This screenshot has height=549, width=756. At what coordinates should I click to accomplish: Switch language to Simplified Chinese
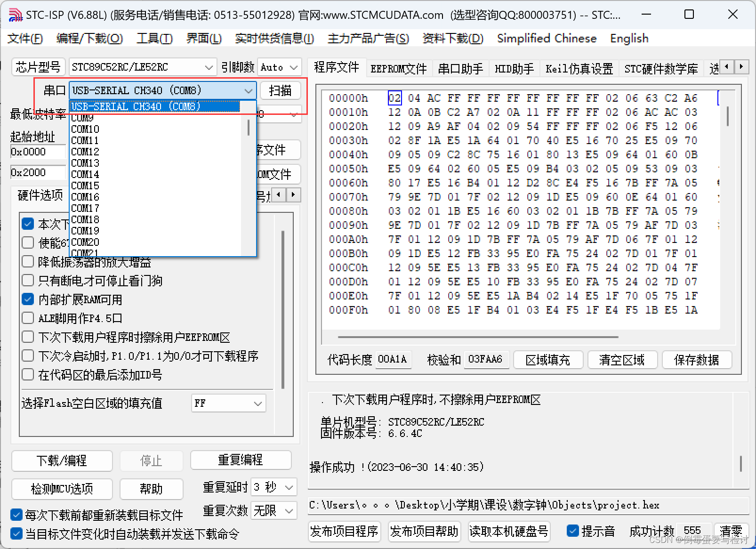click(547, 38)
